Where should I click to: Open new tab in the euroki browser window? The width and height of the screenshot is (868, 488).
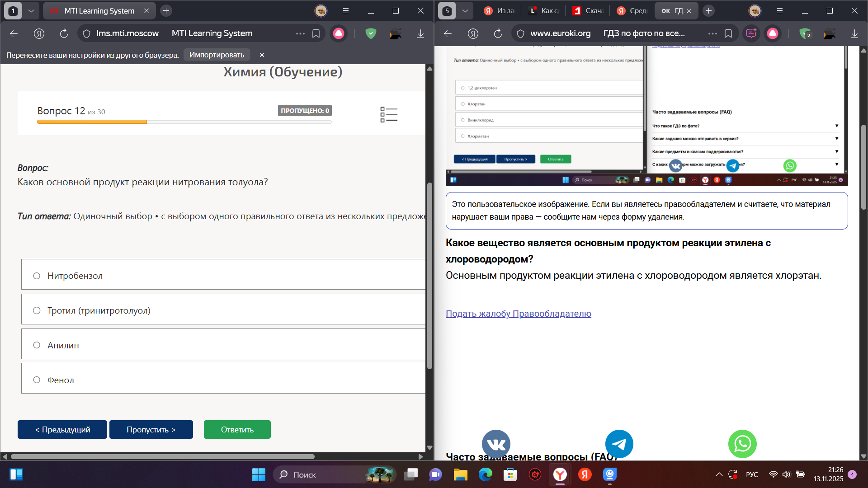tap(708, 10)
